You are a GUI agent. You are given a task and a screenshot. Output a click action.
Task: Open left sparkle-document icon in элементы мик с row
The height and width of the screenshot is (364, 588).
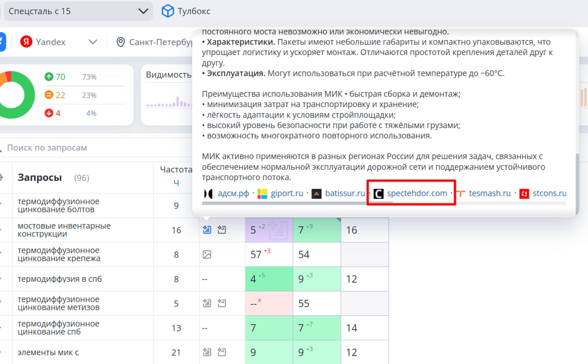[207, 352]
